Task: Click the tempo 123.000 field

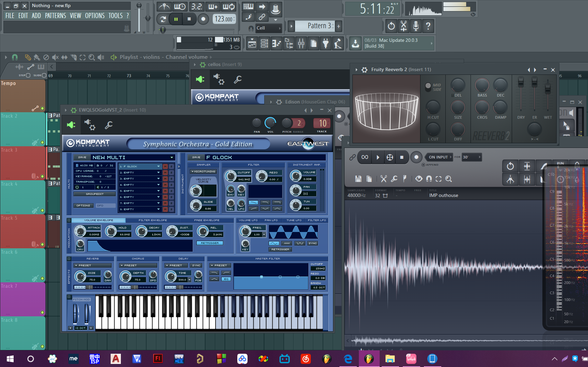Action: pyautogui.click(x=224, y=19)
